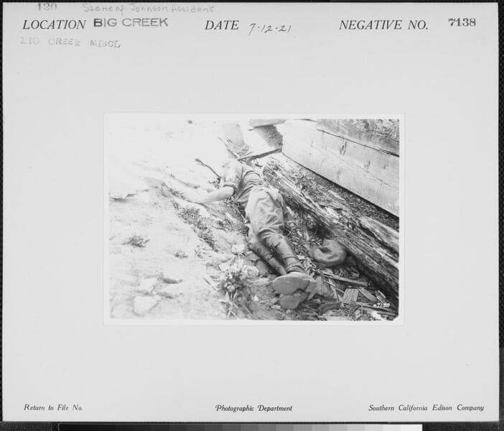Click the hat lying beside the log

pyautogui.click(x=329, y=252)
